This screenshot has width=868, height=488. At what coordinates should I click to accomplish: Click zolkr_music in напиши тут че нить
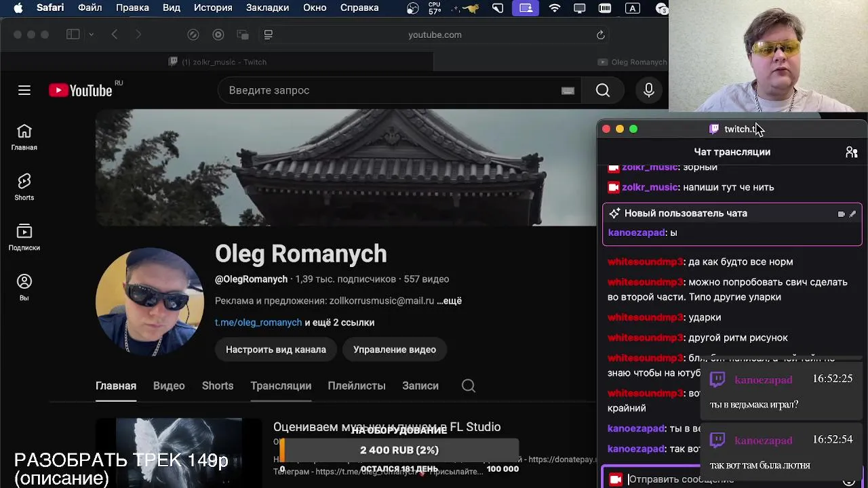pos(650,187)
